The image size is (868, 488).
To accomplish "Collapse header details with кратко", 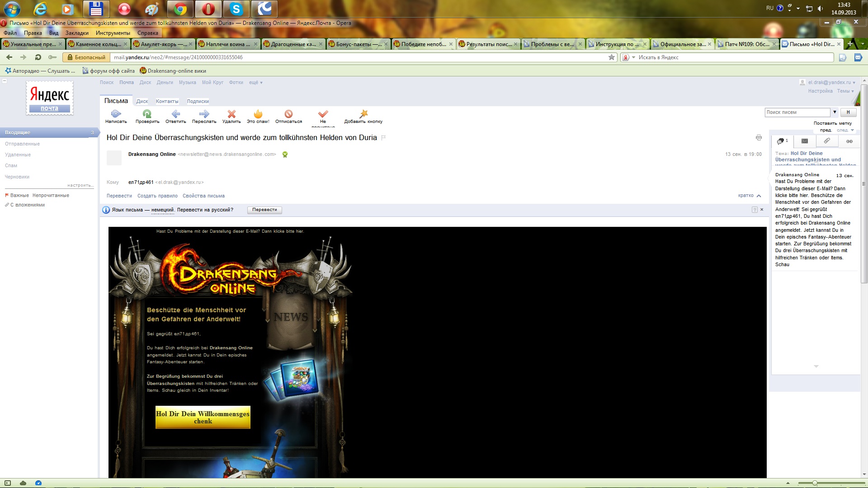I will tap(750, 196).
